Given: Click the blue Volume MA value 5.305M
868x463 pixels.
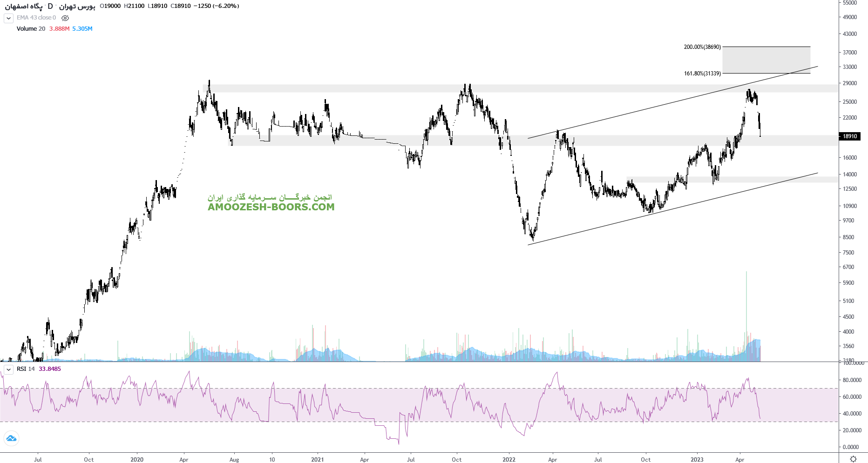Looking at the screenshot, I should pos(82,29).
